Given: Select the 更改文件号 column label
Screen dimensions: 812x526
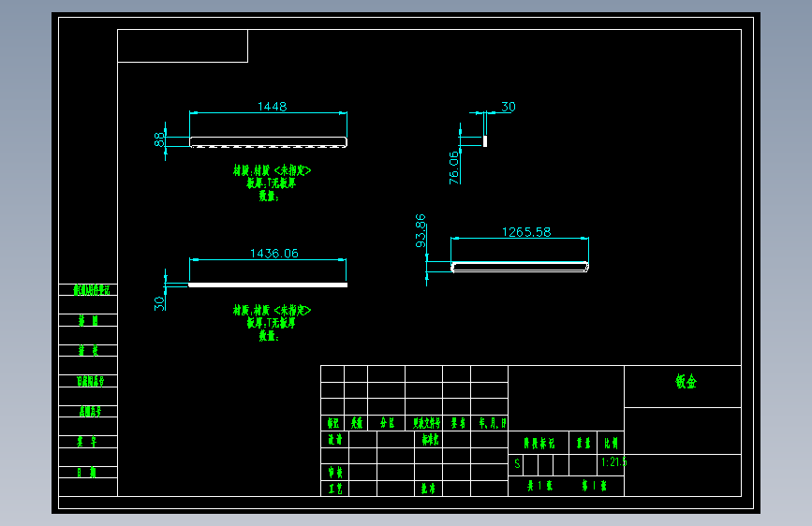Looking at the screenshot, I should [426, 423].
